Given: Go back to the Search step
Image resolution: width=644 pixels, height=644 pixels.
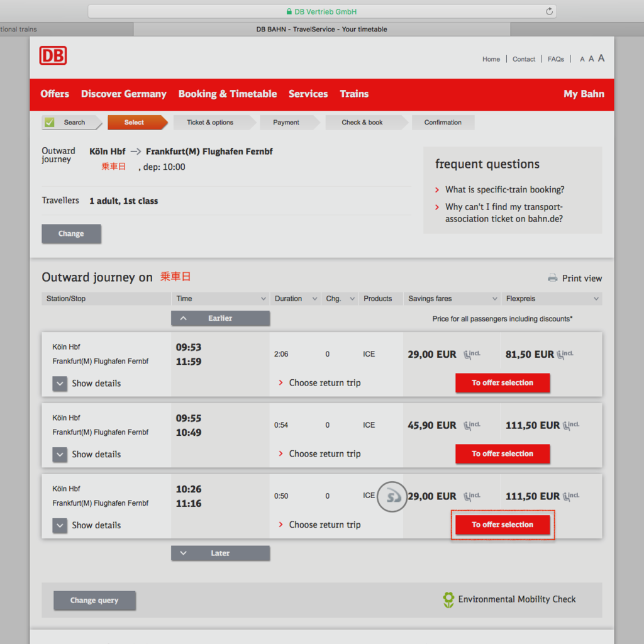Looking at the screenshot, I should 72,123.
